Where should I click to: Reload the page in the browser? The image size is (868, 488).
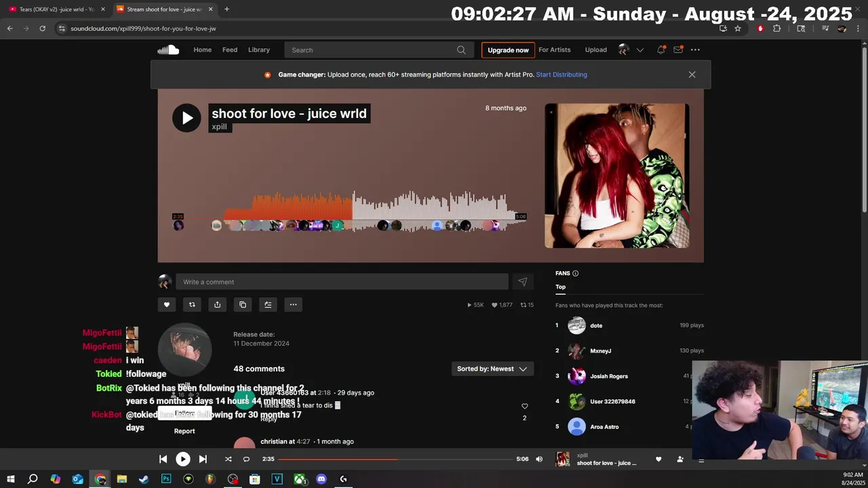(42, 28)
